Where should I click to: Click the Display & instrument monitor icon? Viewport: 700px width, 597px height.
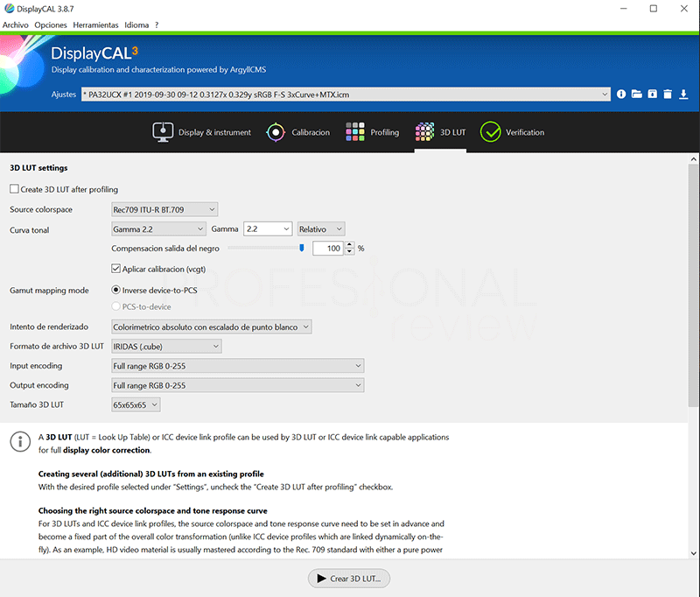163,132
